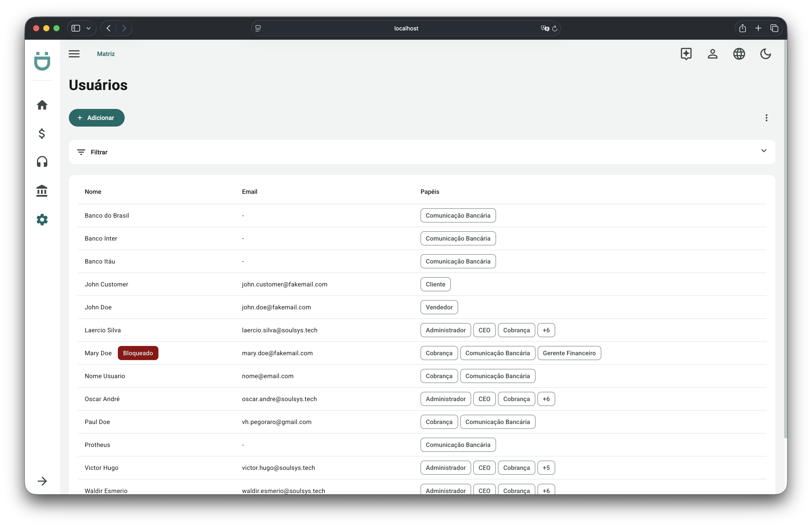The width and height of the screenshot is (812, 527).
Task: Click the Safari new tab plus button
Action: (x=758, y=28)
